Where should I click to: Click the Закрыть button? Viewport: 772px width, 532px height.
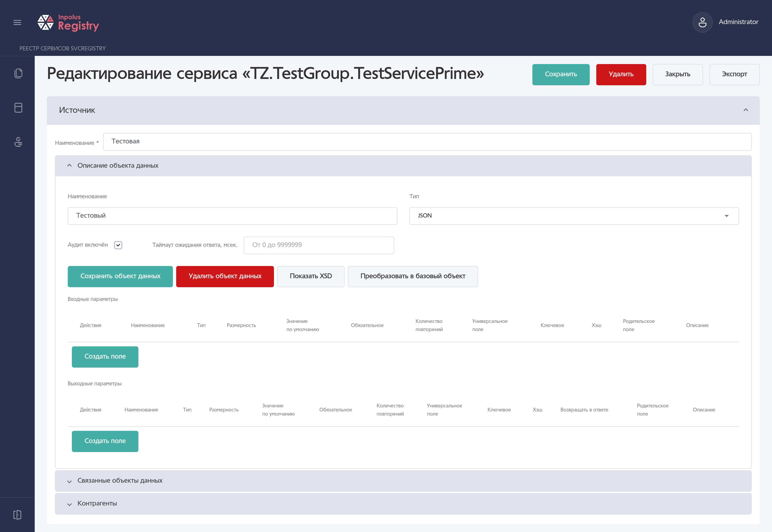pyautogui.click(x=678, y=74)
